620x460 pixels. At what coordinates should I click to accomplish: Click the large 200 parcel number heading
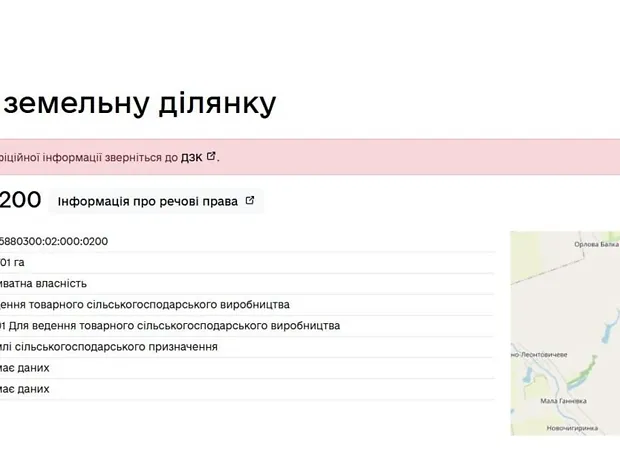[x=21, y=200]
